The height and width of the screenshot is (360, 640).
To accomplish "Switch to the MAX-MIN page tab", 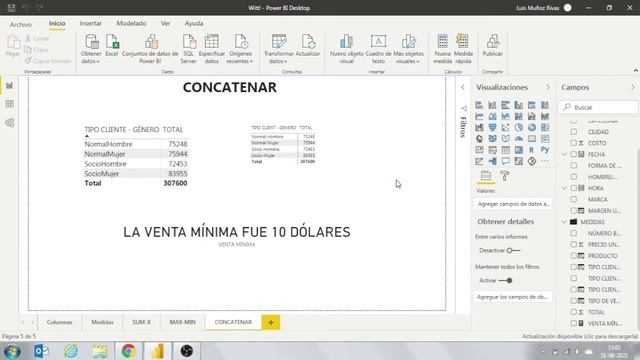I will pyautogui.click(x=182, y=322).
